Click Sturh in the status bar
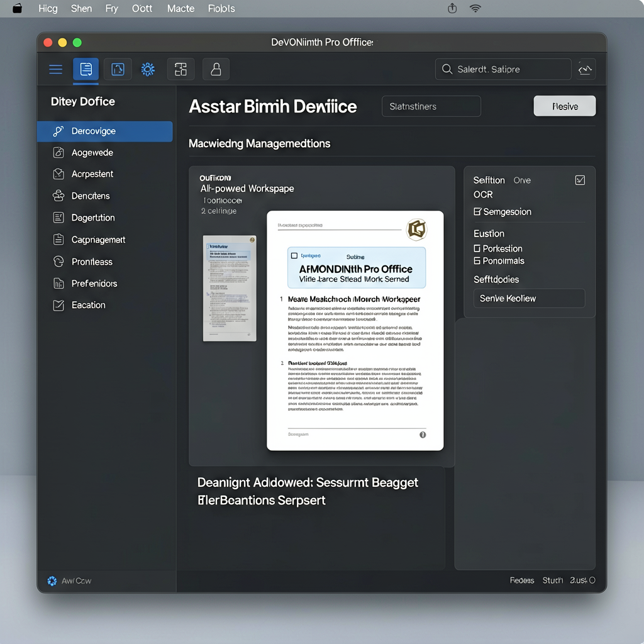This screenshot has height=644, width=644. (552, 580)
